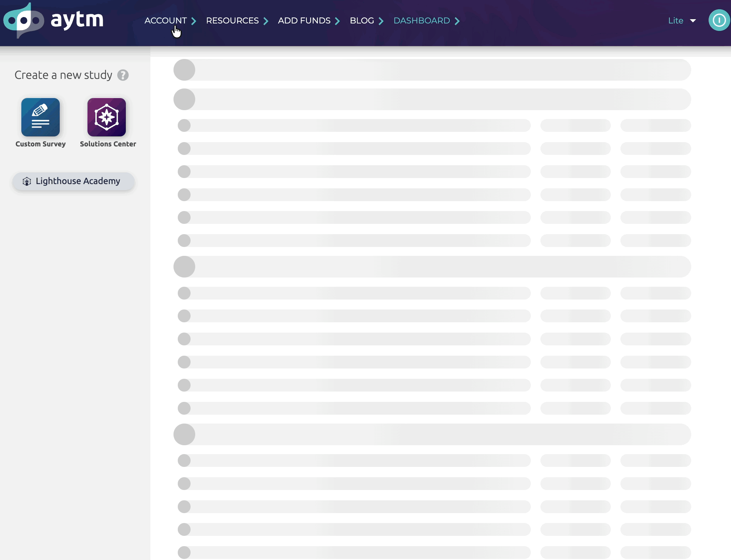Click the aytm logo icon
This screenshot has height=560, width=731.
coord(24,20)
